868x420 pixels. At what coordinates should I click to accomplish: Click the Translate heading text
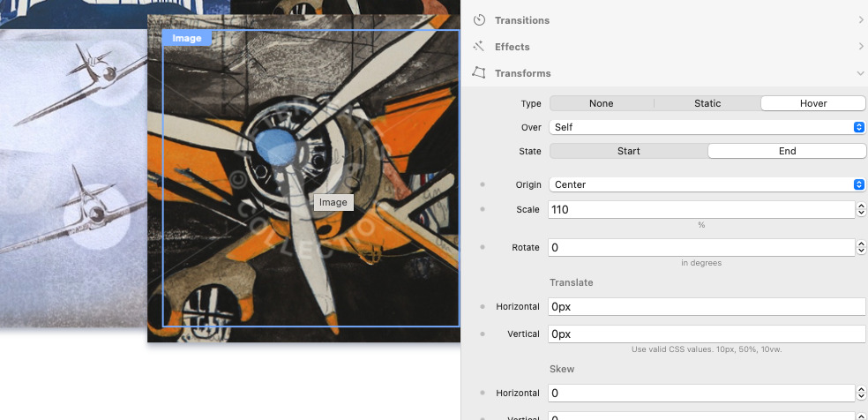(572, 282)
